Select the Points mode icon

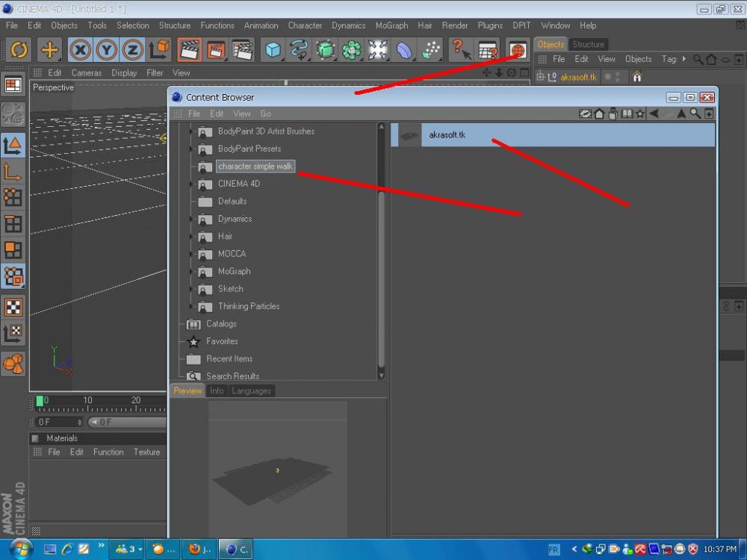tap(13, 197)
